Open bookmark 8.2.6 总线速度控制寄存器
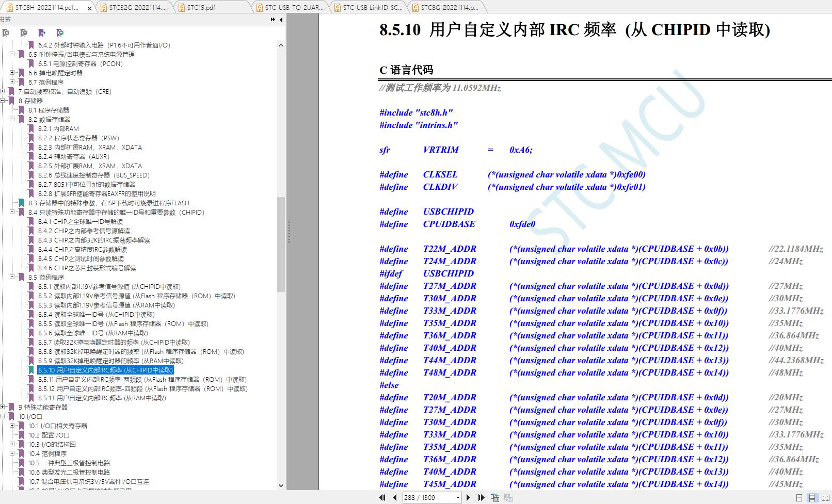The width and height of the screenshot is (832, 504). 94,175
